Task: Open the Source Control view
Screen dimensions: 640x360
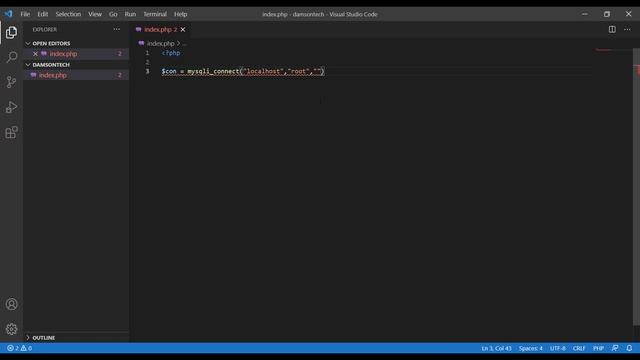Action: coord(11,82)
